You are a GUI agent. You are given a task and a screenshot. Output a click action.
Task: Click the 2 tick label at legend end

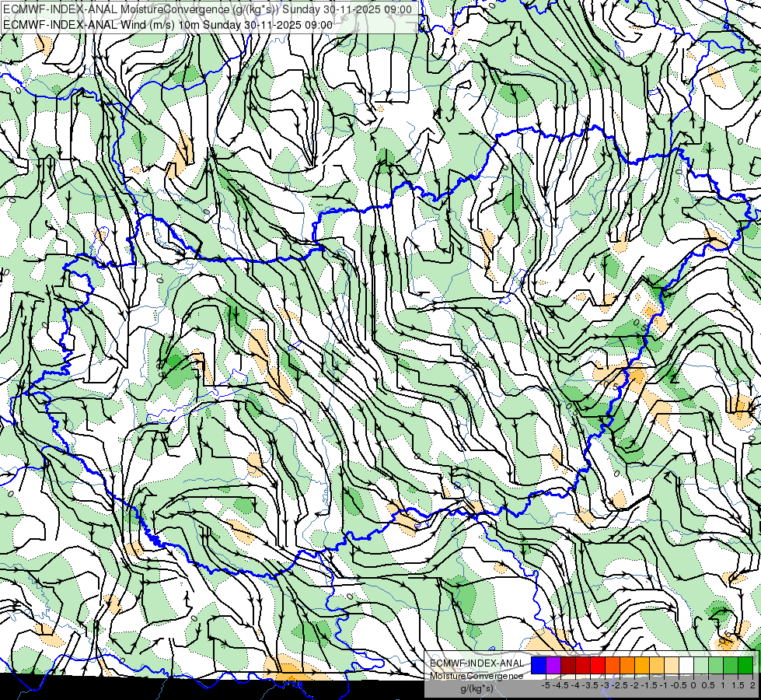tap(752, 685)
